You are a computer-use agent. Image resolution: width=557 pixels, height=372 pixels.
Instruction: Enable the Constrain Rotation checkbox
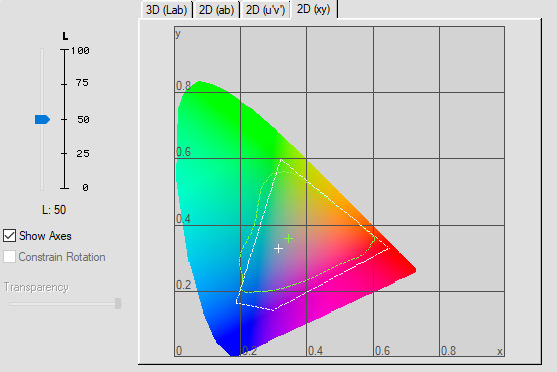[10, 257]
